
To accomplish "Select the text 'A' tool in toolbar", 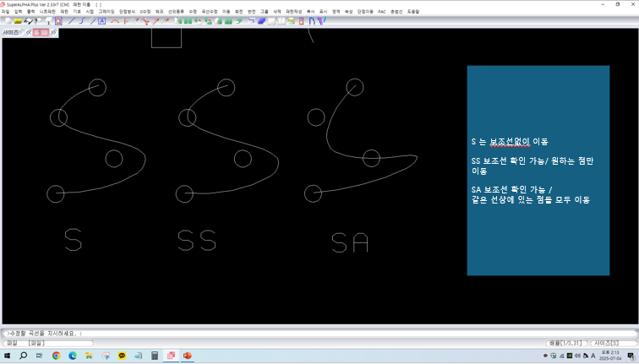I will coord(102,21).
